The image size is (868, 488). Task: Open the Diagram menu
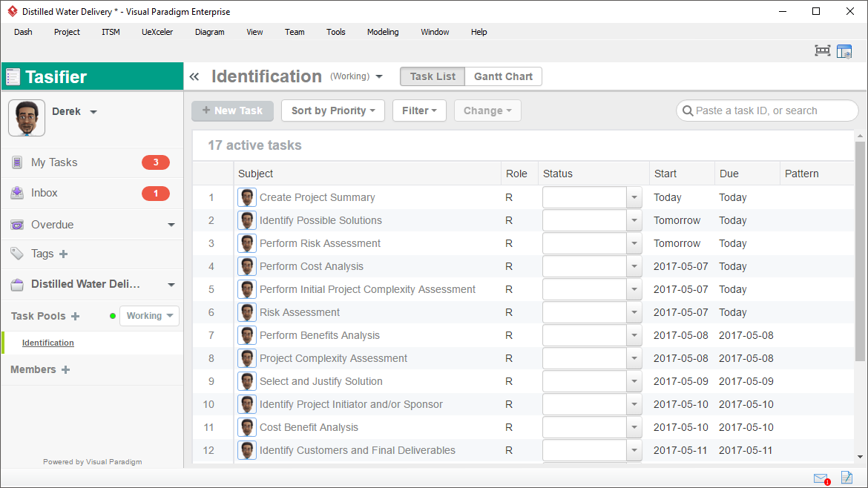click(x=210, y=32)
